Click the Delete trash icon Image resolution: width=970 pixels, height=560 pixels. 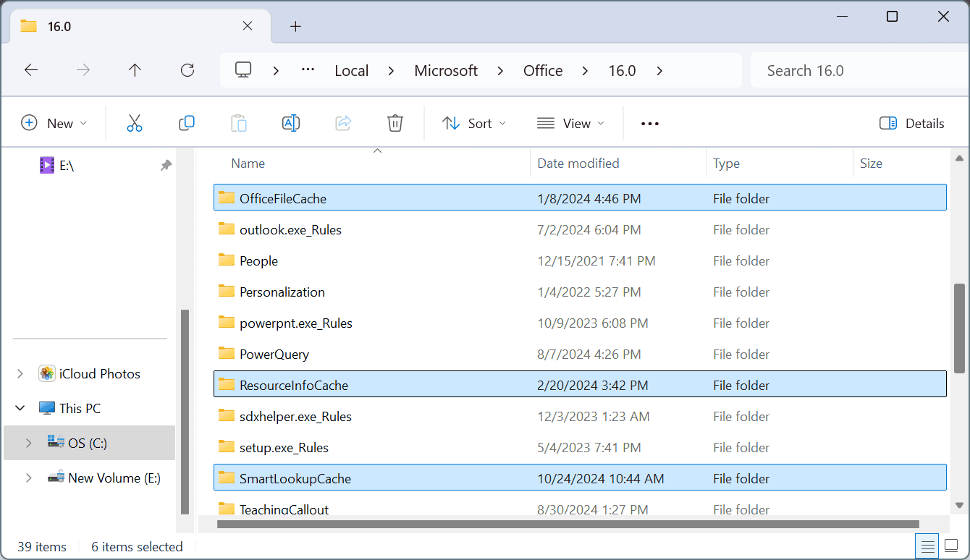(x=395, y=123)
